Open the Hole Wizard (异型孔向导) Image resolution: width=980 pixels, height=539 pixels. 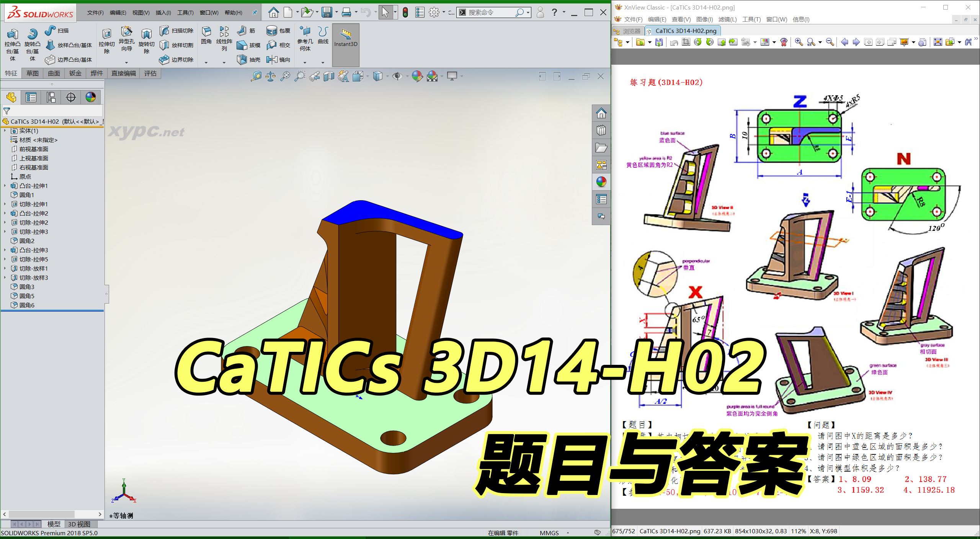click(x=127, y=39)
